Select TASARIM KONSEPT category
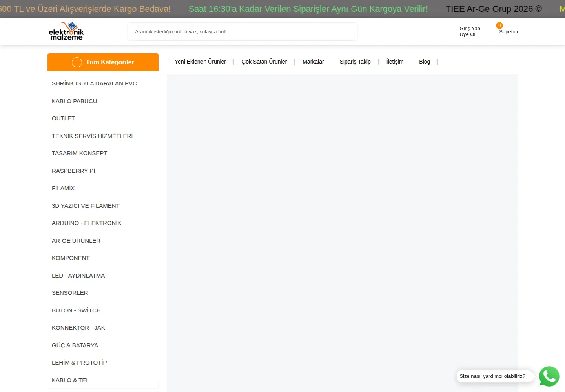This screenshot has height=392, width=565. pyautogui.click(x=79, y=153)
